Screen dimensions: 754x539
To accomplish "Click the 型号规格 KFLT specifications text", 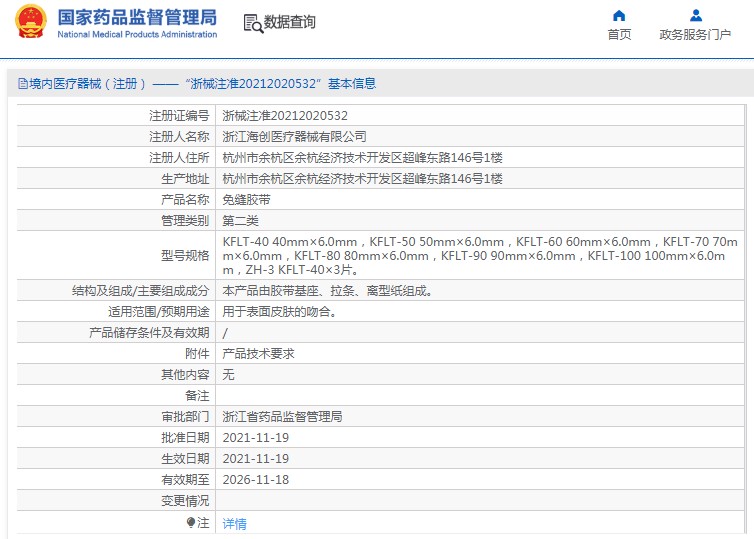I will click(x=480, y=255).
